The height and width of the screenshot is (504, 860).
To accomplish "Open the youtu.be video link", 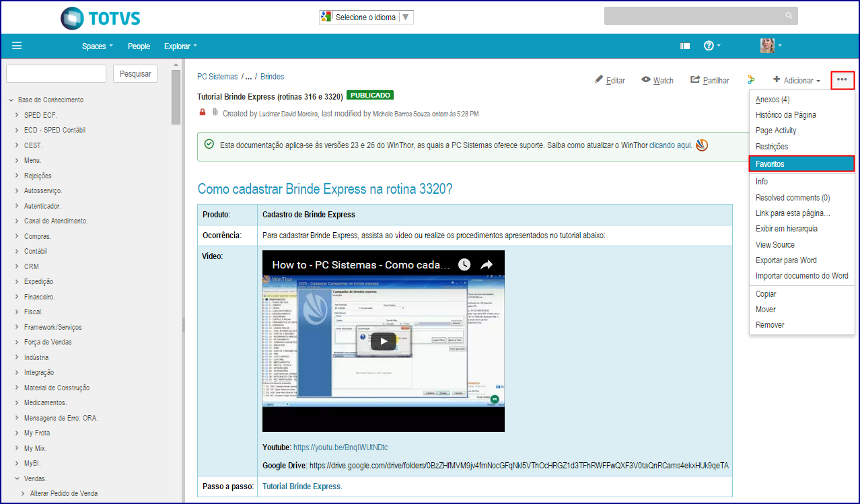I will (341, 447).
